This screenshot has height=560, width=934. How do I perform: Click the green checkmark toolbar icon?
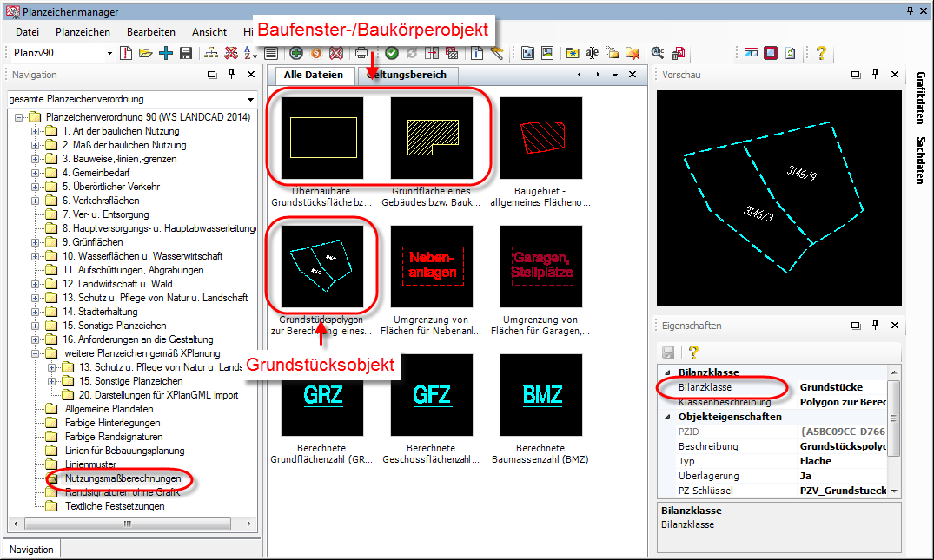click(392, 54)
